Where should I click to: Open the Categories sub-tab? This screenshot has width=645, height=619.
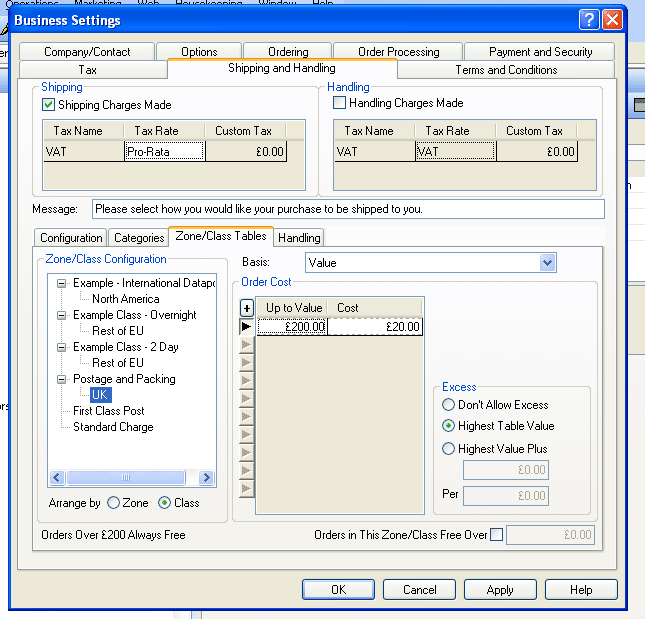point(139,238)
